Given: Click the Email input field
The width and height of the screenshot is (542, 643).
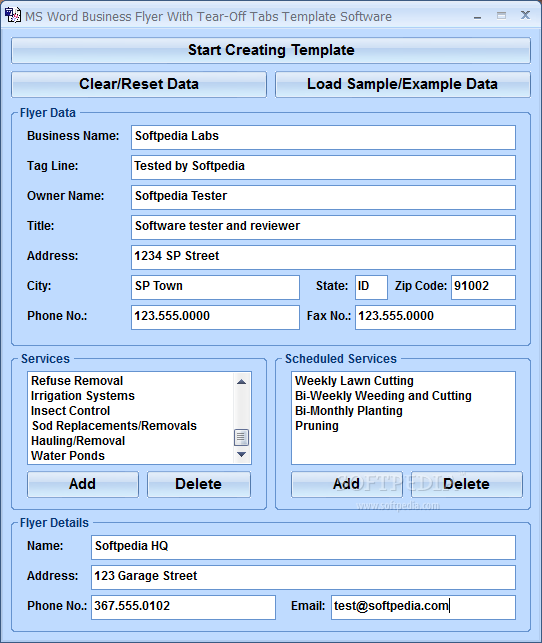Looking at the screenshot, I should [x=424, y=607].
